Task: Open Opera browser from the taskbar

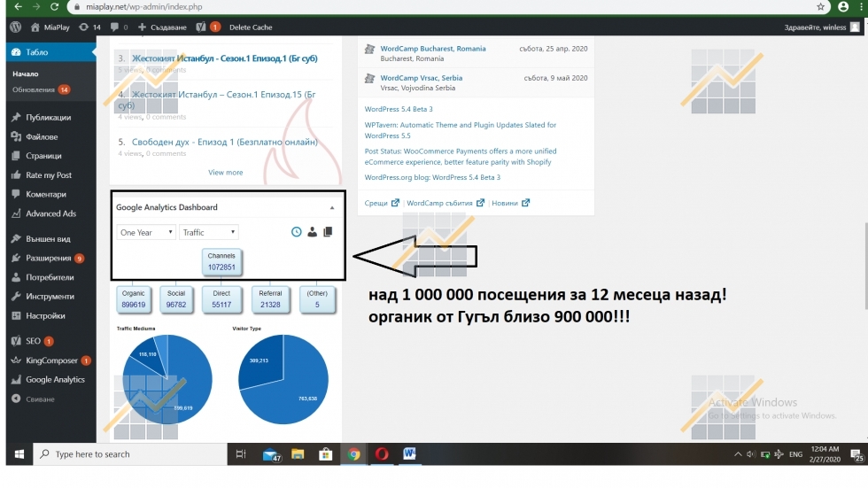Action: 381,454
